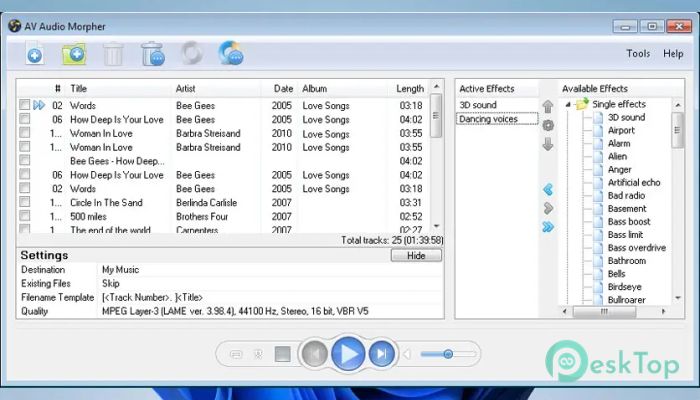Open the Help menu
Viewport: 700px width, 400px height.
click(673, 54)
